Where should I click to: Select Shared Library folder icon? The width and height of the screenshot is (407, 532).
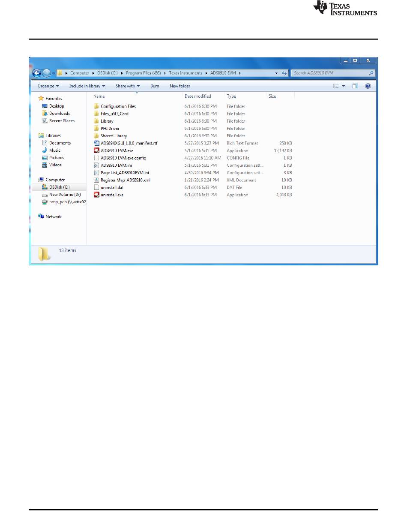pos(96,136)
